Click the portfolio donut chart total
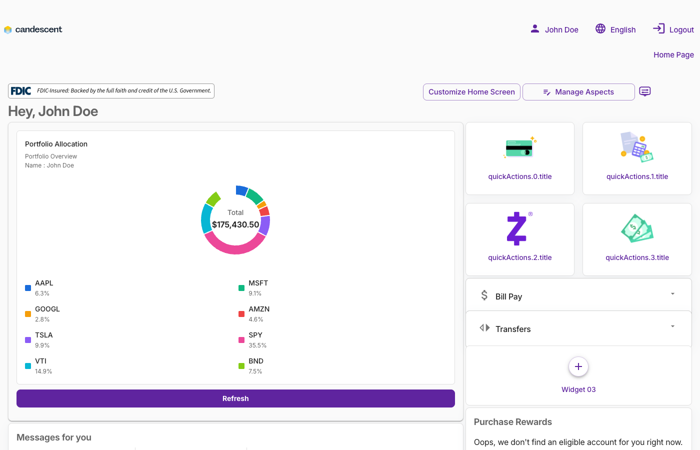 235,219
